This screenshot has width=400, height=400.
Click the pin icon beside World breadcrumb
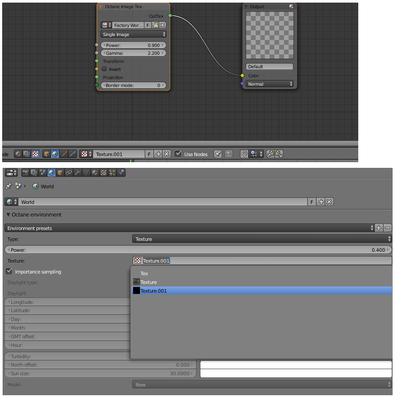point(9,186)
